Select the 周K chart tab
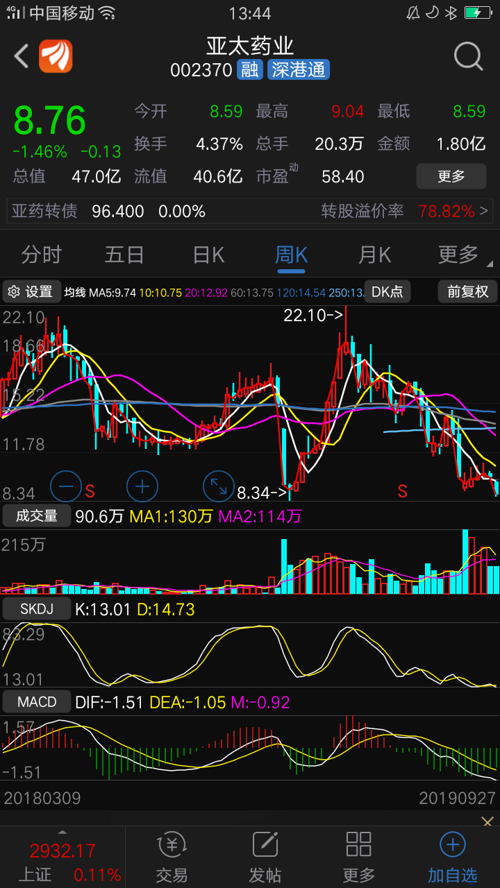The height and width of the screenshot is (888, 500). click(291, 255)
